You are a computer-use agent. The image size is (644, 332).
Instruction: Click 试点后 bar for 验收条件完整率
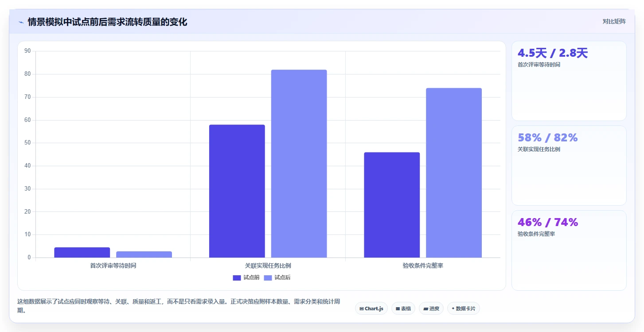coord(454,173)
